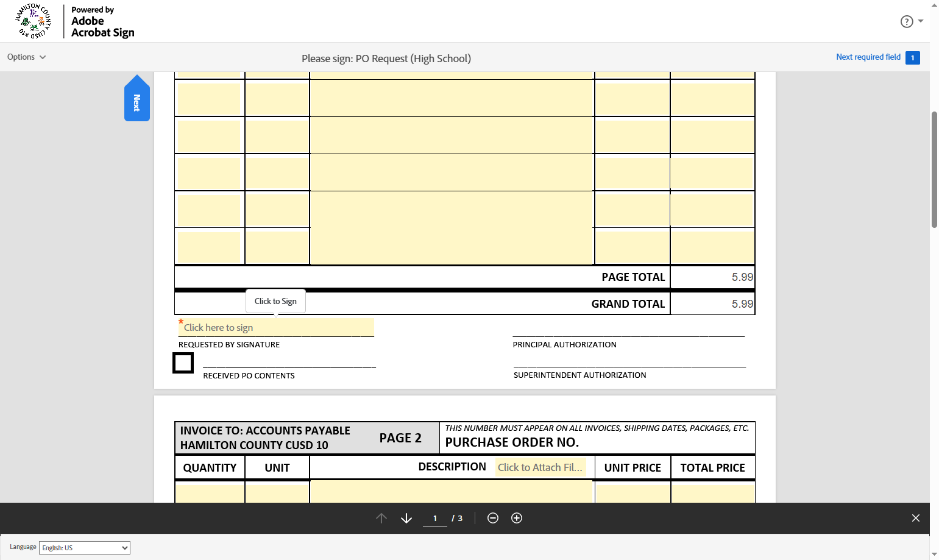Edit the current page number field
Screen dimensions: 939x560
435,519
